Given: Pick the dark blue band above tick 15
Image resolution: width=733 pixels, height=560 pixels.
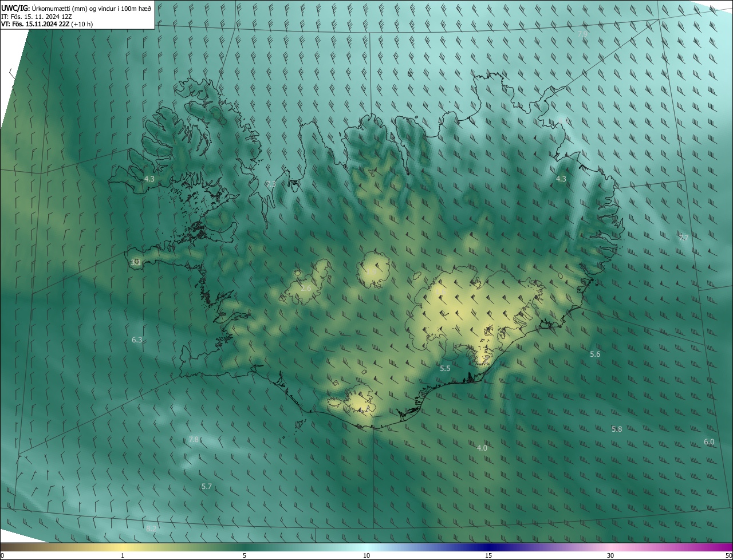Looking at the screenshot, I should point(488,547).
